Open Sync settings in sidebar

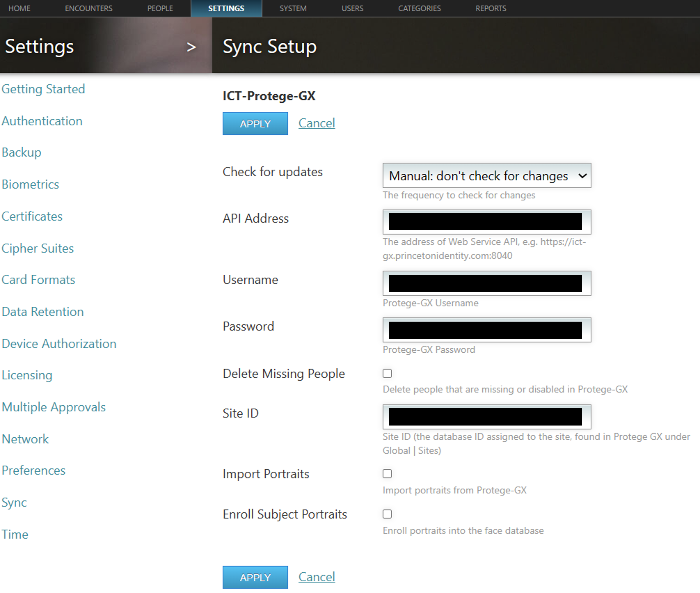(14, 502)
